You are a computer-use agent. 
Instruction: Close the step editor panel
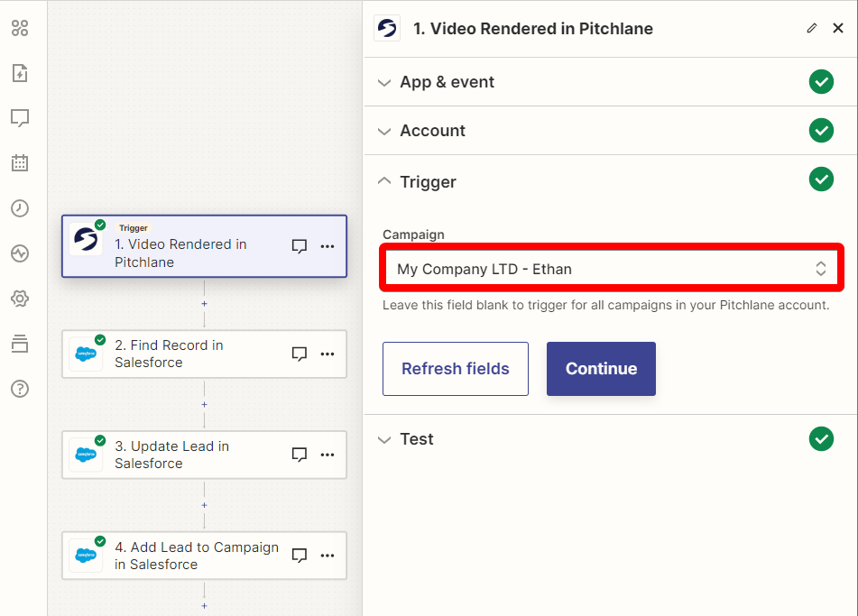tap(838, 28)
